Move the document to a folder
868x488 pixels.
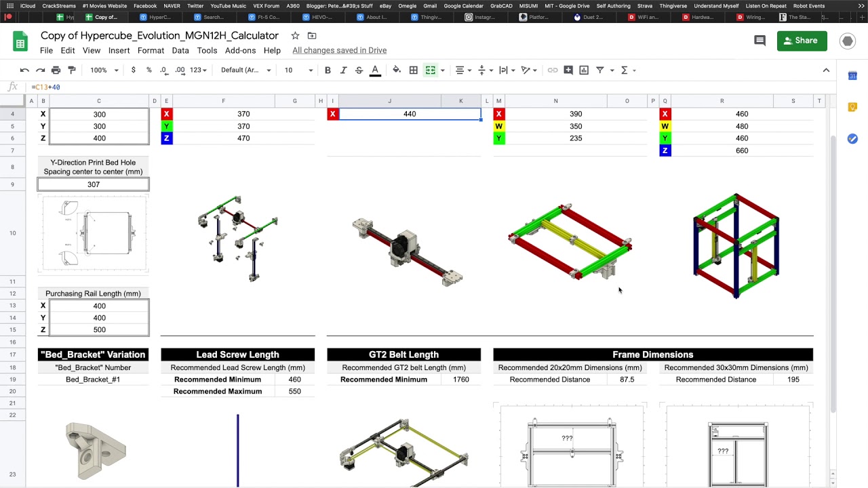312,35
